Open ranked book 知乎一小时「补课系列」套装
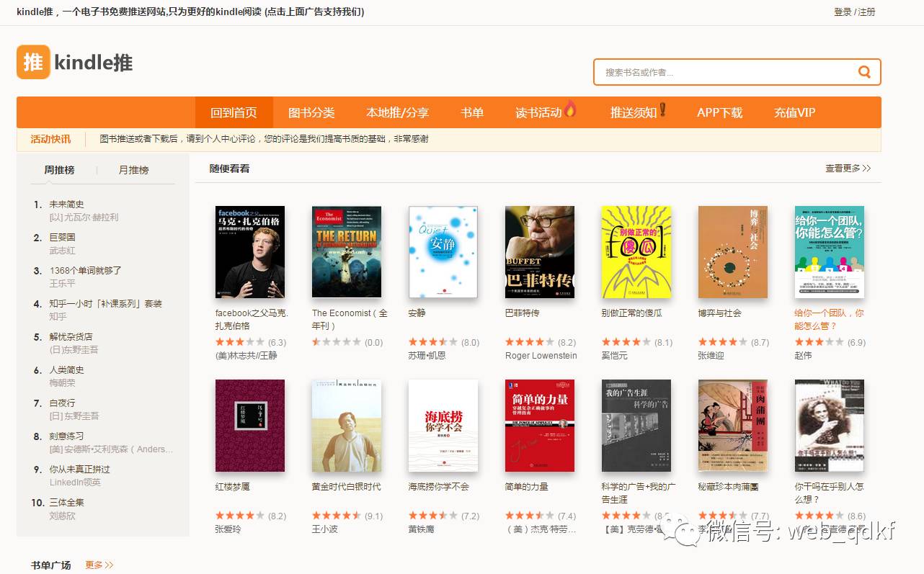Image resolution: width=924 pixels, height=574 pixels. pos(105,304)
